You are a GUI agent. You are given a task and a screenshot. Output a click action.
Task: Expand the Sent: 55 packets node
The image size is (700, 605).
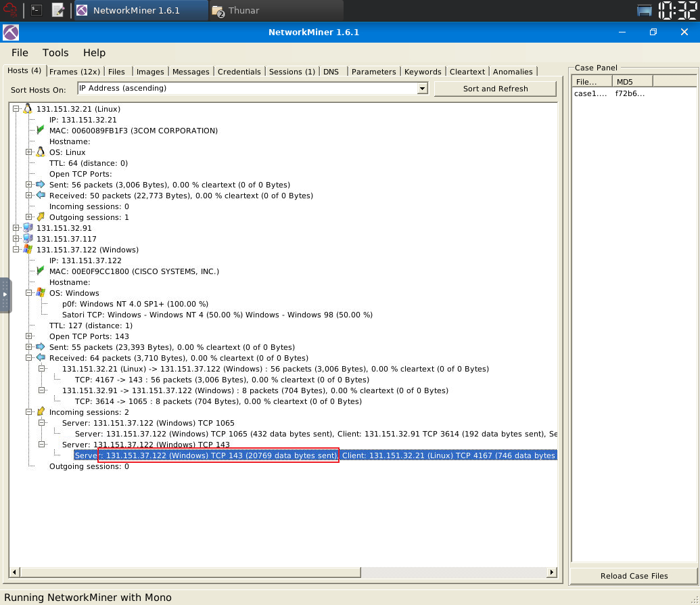click(29, 346)
